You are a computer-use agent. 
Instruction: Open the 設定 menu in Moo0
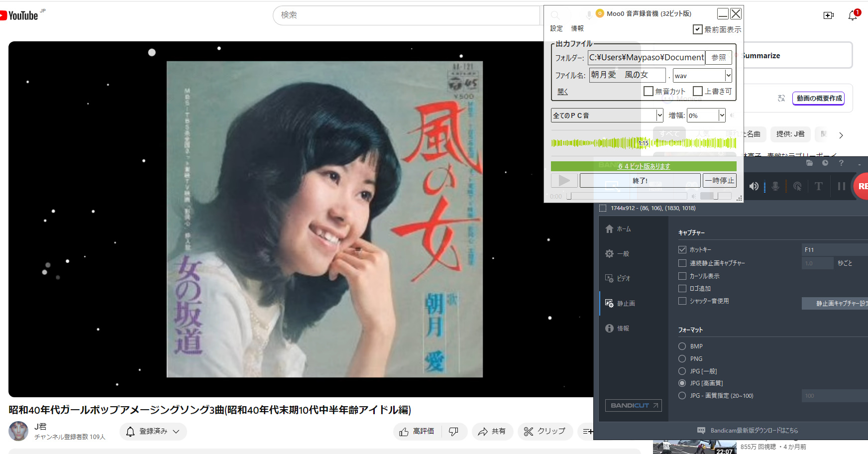[x=556, y=29]
